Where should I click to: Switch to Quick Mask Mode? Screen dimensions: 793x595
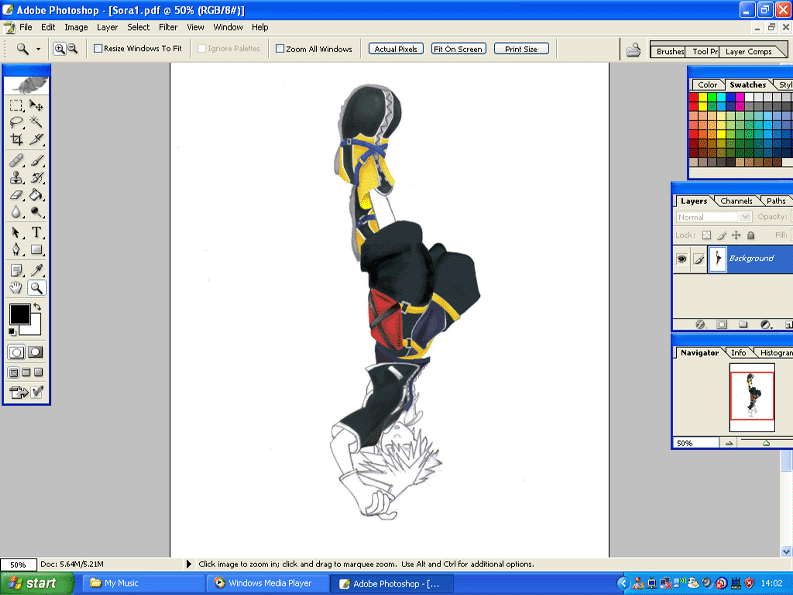tap(35, 353)
